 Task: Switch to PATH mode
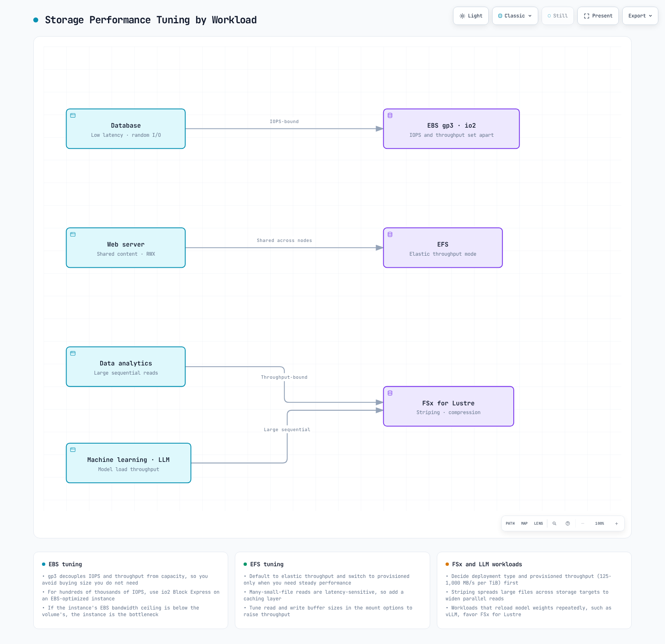510,523
